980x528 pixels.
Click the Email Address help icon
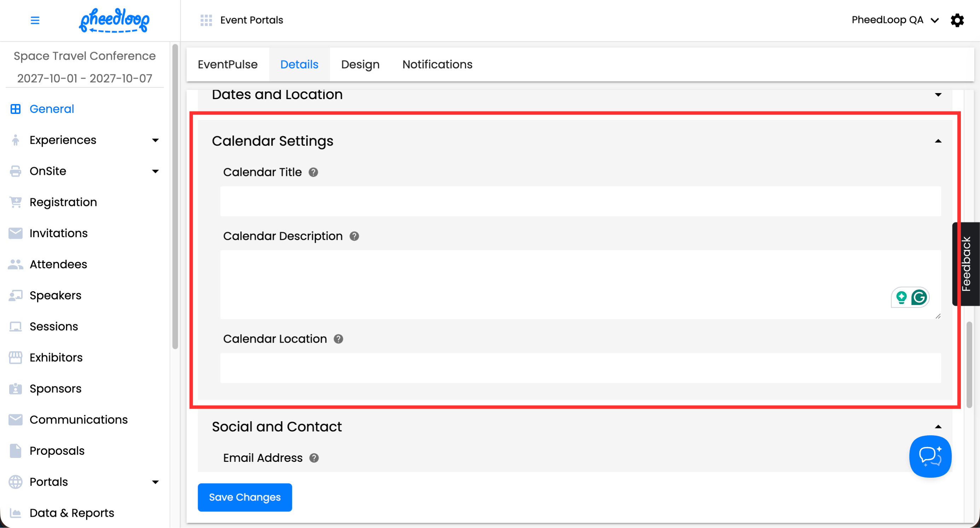[314, 458]
